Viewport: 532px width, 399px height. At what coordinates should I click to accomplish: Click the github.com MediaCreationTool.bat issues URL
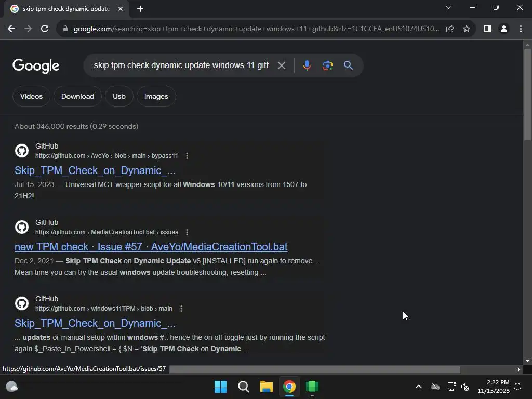tap(107, 232)
